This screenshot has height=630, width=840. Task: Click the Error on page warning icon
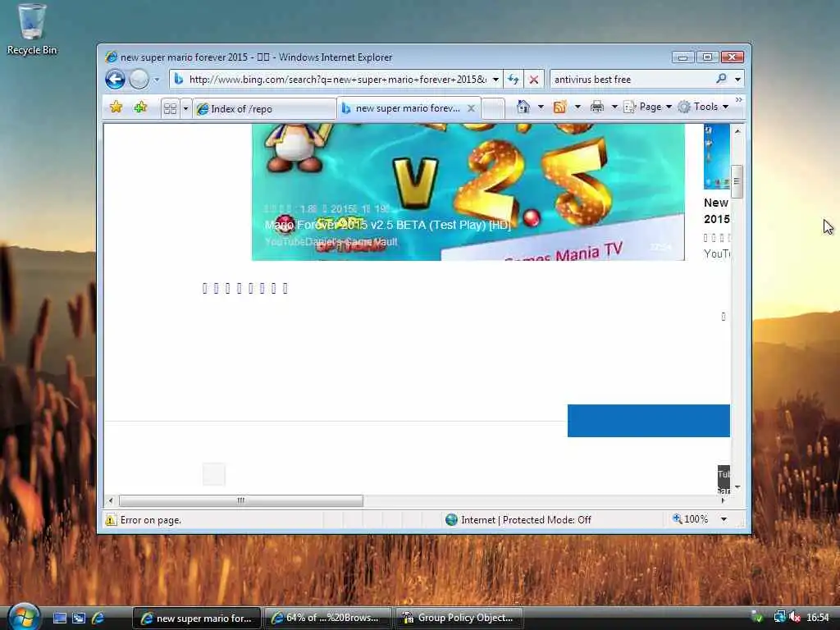(x=111, y=519)
